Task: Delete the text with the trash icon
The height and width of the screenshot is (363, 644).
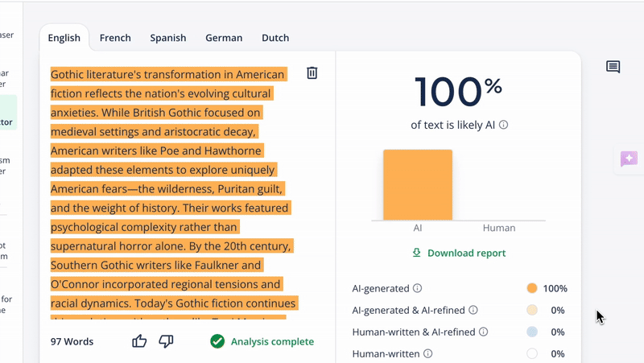Action: pos(312,73)
